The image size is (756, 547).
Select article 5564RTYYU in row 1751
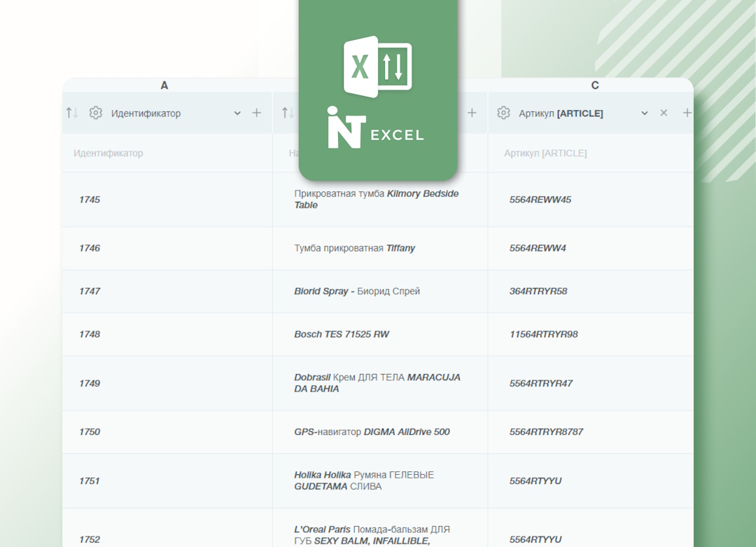535,481
